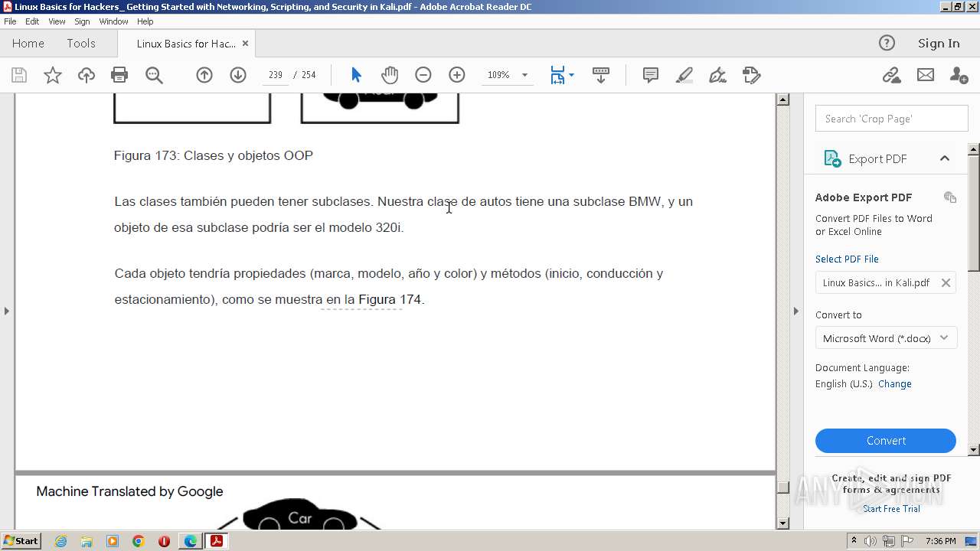Upload to cloud icon in toolbar
The image size is (980, 551).
pos(86,75)
